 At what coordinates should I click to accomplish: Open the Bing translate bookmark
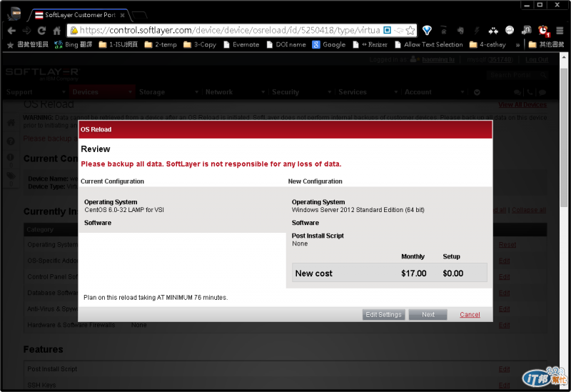pos(74,44)
